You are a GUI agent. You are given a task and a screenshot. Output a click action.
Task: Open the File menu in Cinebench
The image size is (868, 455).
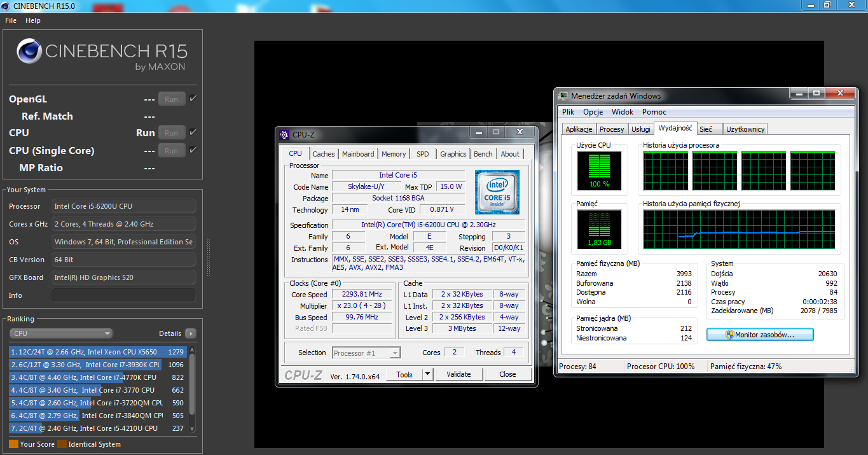11,20
